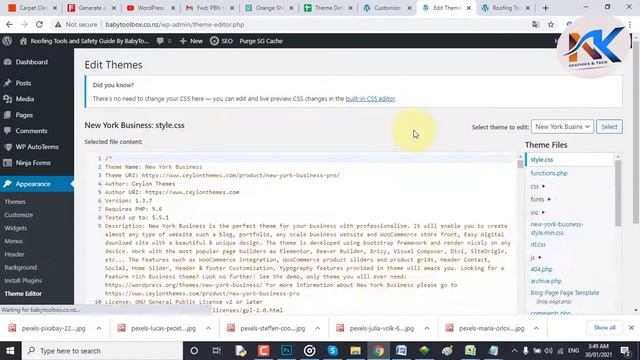Go to Header submenu

(x=14, y=254)
